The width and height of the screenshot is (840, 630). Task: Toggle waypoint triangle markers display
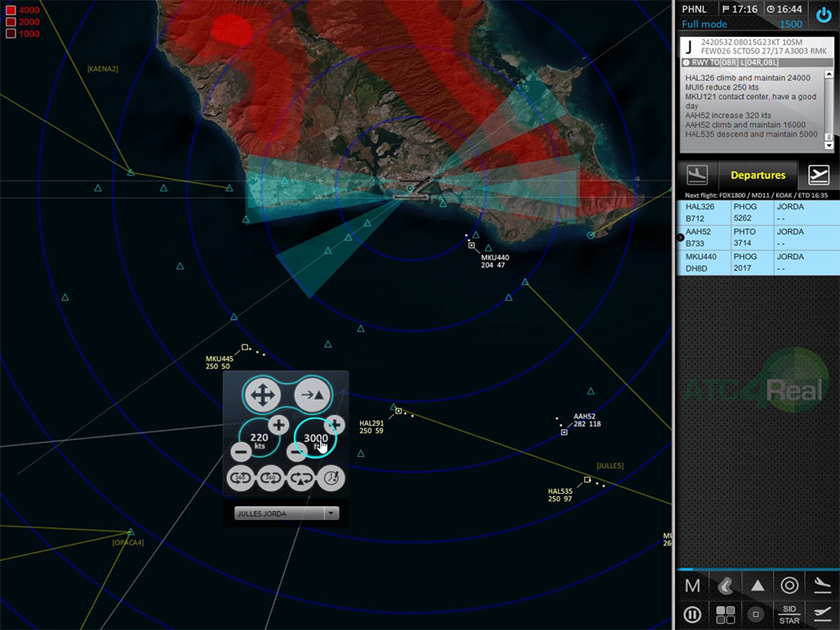(x=757, y=585)
